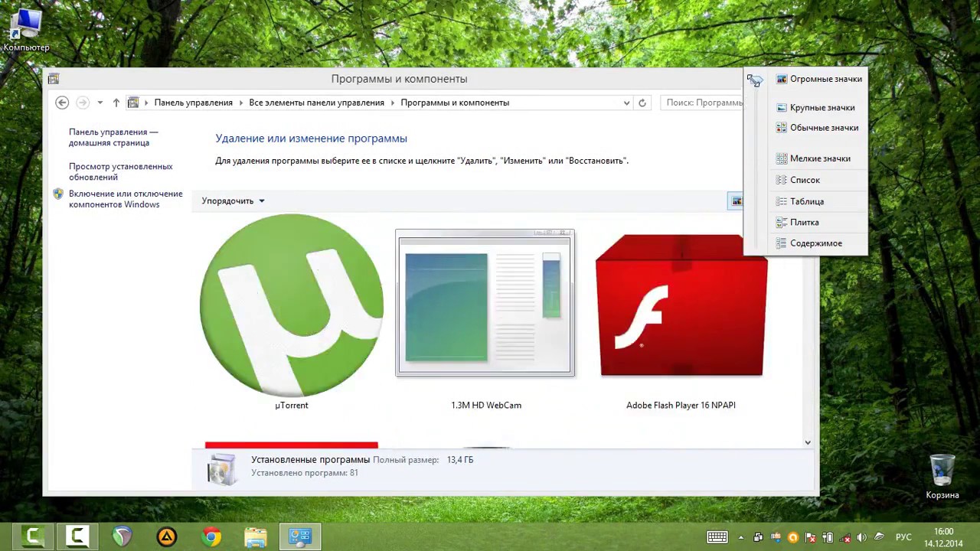Screen dimensions: 980x551
Task: Click the breadcrumb arrow after Панель управления
Action: pos(241,103)
